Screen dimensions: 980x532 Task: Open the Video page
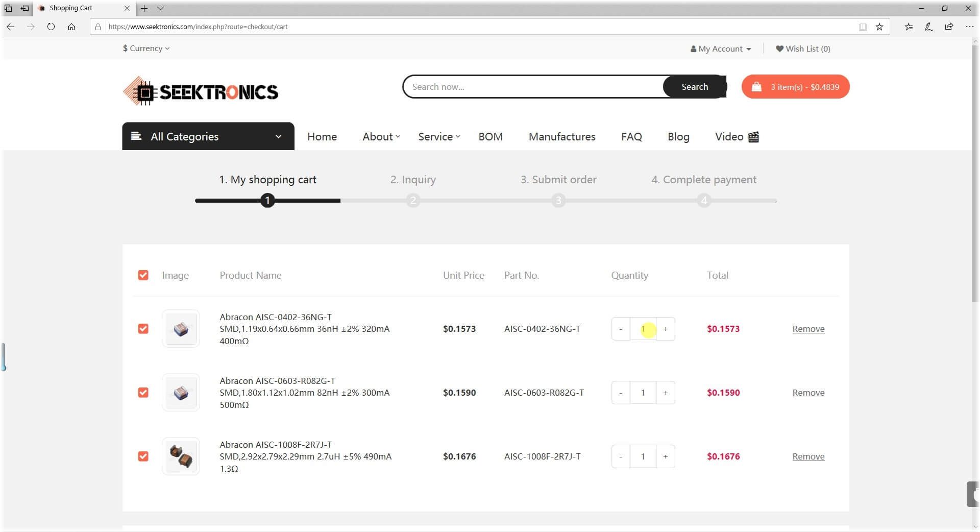(737, 136)
